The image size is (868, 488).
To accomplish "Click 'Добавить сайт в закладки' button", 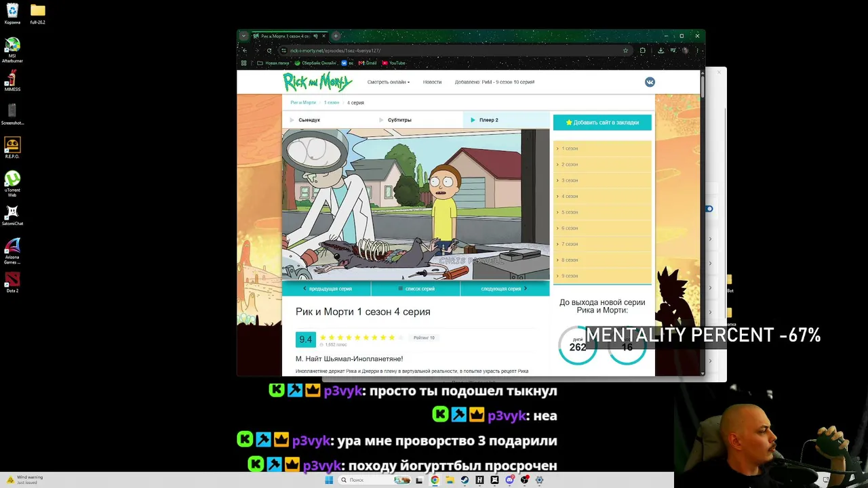I will 602,123.
